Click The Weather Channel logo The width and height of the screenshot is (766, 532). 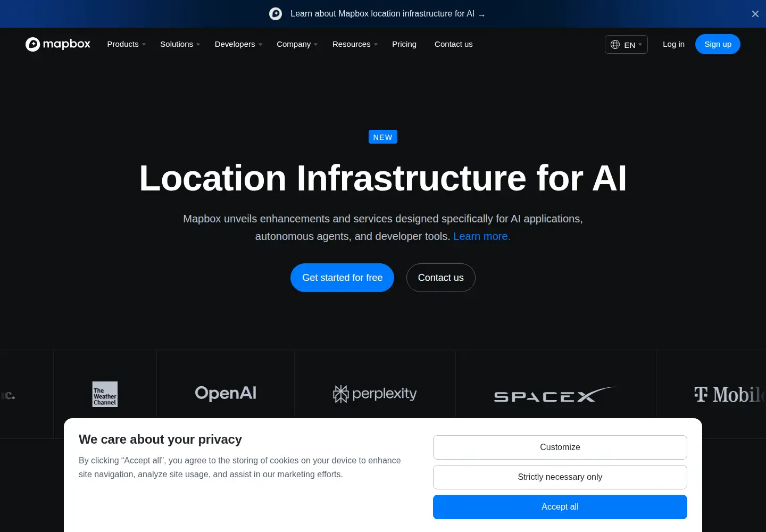pyautogui.click(x=105, y=394)
